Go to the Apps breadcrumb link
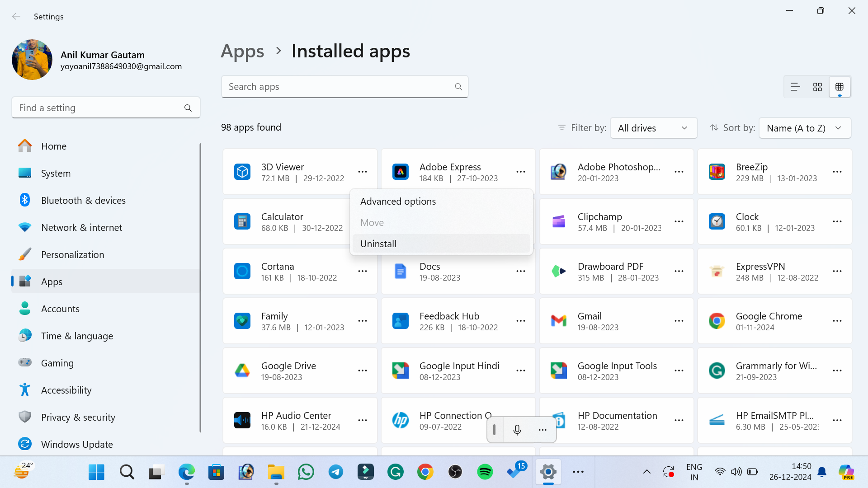 pyautogui.click(x=242, y=52)
